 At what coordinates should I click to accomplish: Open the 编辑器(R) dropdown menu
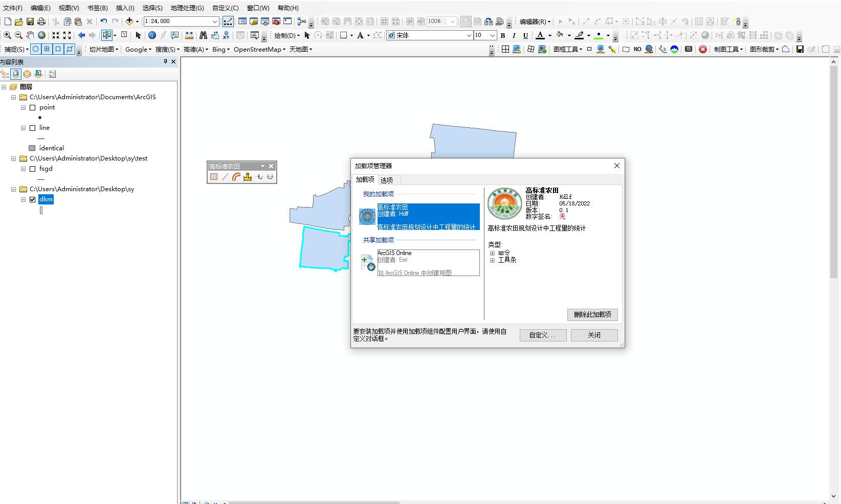point(535,21)
